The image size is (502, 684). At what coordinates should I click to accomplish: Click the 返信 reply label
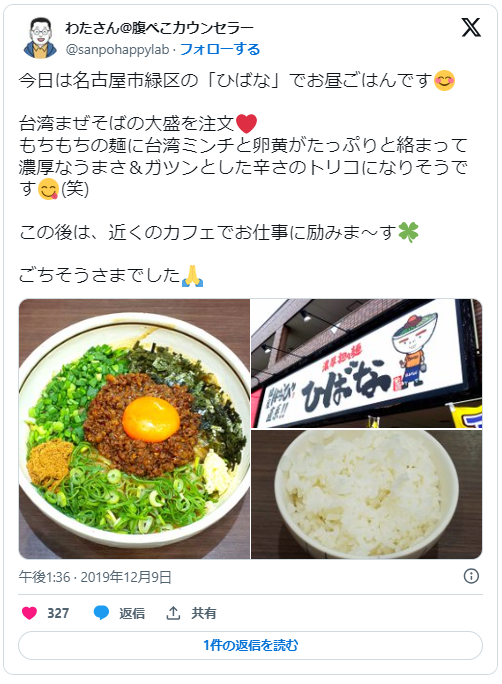(132, 613)
